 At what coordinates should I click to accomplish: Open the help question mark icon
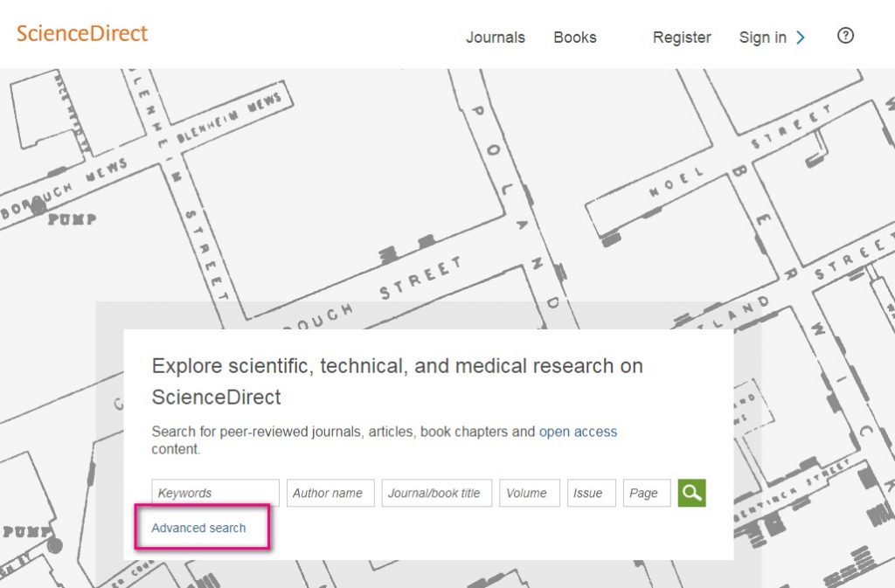point(845,35)
